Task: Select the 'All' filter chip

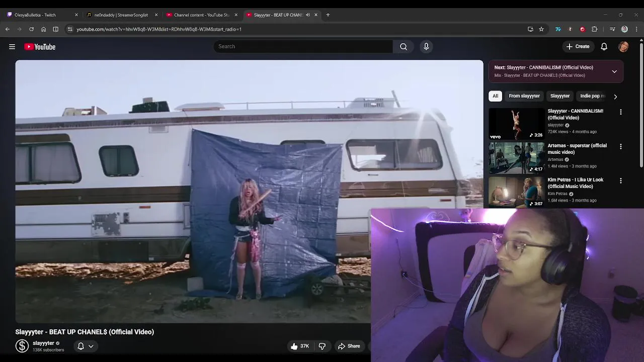Action: click(x=495, y=96)
